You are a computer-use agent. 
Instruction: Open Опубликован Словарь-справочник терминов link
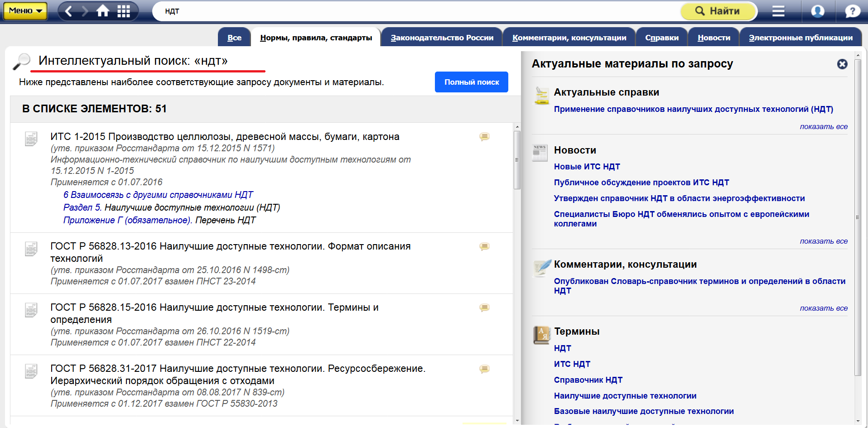pos(699,286)
